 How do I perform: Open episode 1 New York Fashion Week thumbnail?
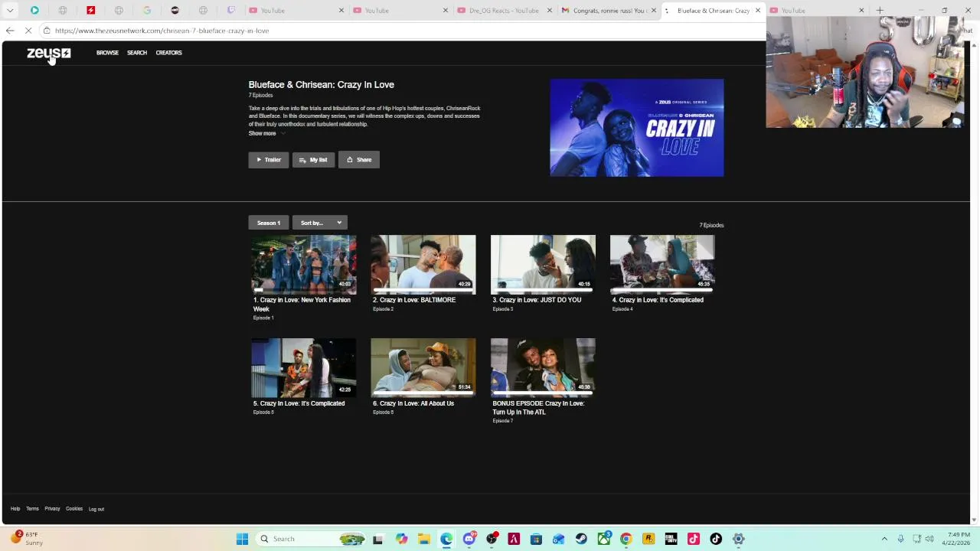click(304, 264)
